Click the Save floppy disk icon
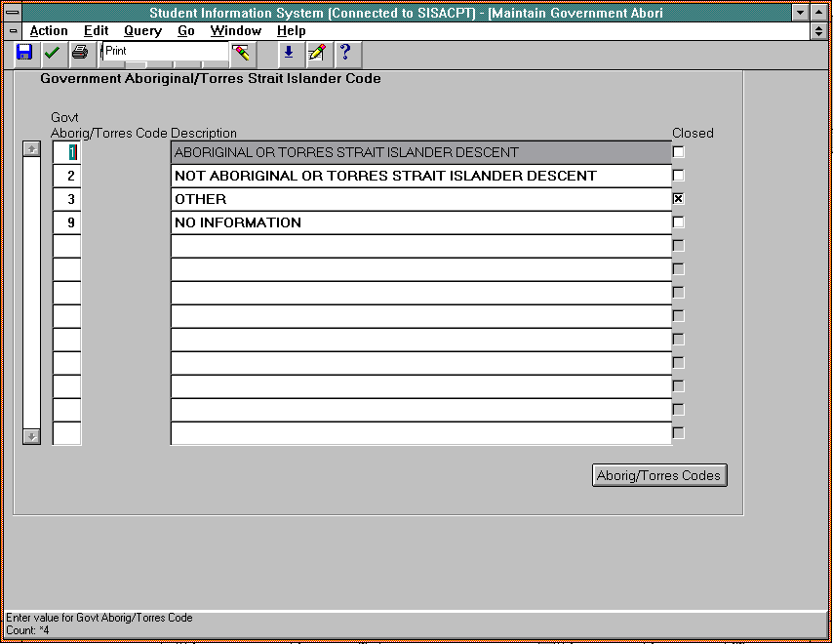The height and width of the screenshot is (644, 833). (x=24, y=52)
